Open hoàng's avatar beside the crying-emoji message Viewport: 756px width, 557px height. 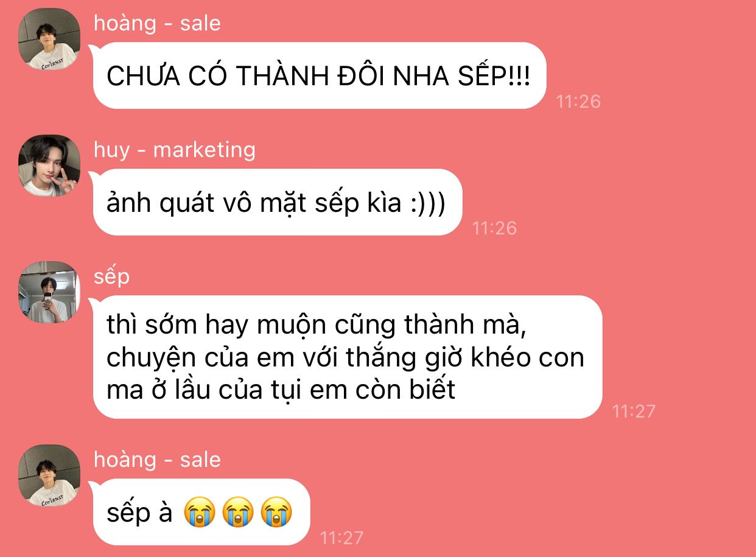click(x=49, y=475)
